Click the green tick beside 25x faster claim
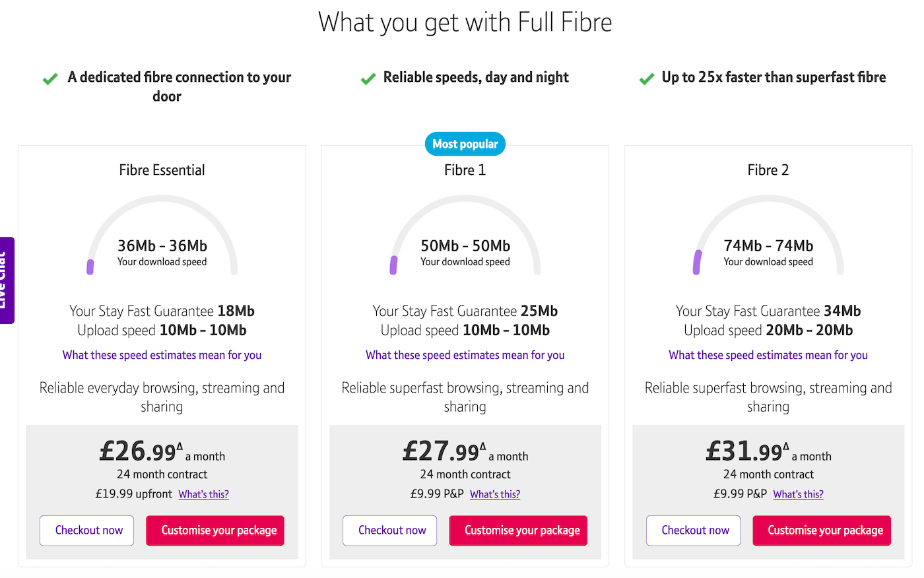 (x=646, y=77)
